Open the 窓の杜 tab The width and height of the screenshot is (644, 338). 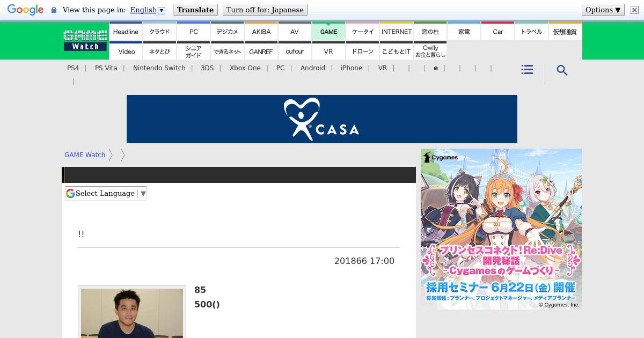[x=430, y=32]
